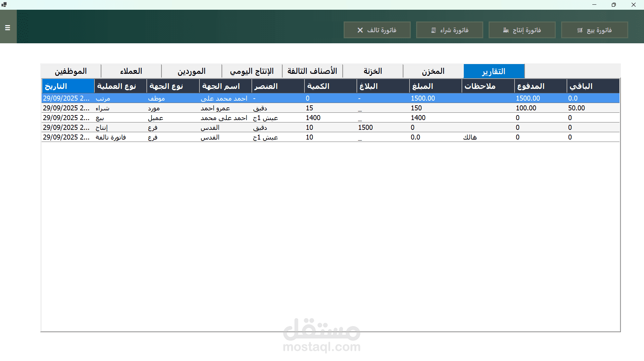
Task: Click the الكمية column header
Action: 331,86
